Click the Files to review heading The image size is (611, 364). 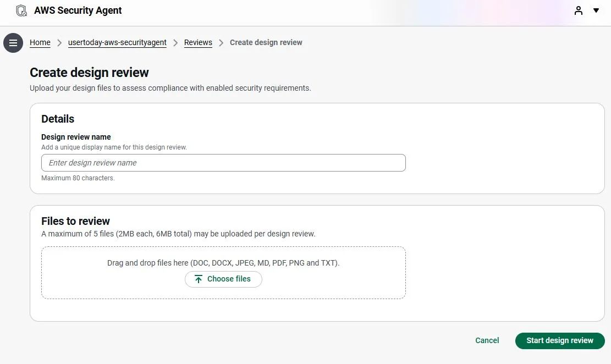click(x=75, y=221)
